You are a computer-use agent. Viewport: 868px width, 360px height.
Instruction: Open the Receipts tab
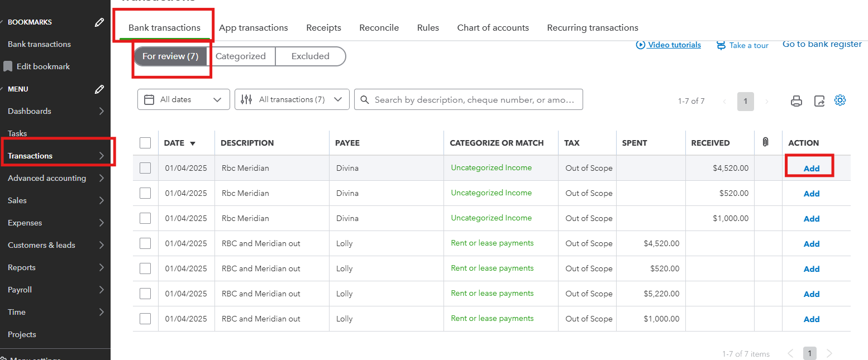323,27
